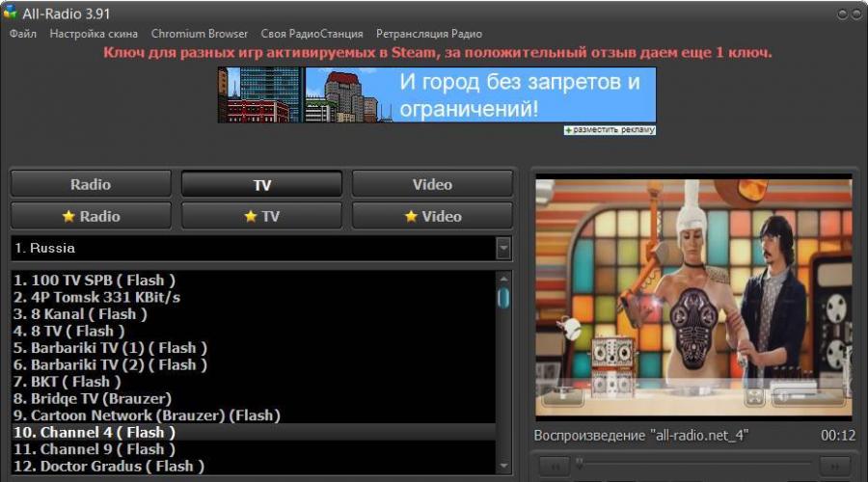Open Ретрансляция Радио menu
This screenshot has width=868, height=482.
coord(429,34)
